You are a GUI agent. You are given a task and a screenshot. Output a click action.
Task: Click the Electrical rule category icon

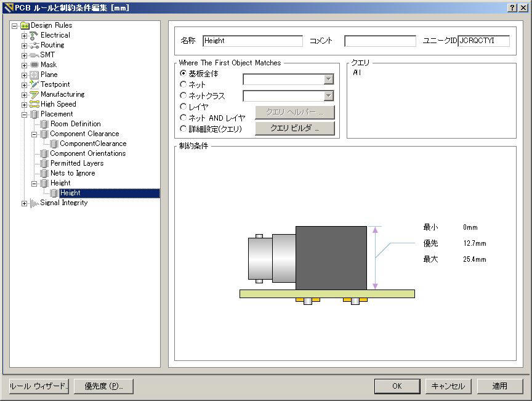pos(34,35)
